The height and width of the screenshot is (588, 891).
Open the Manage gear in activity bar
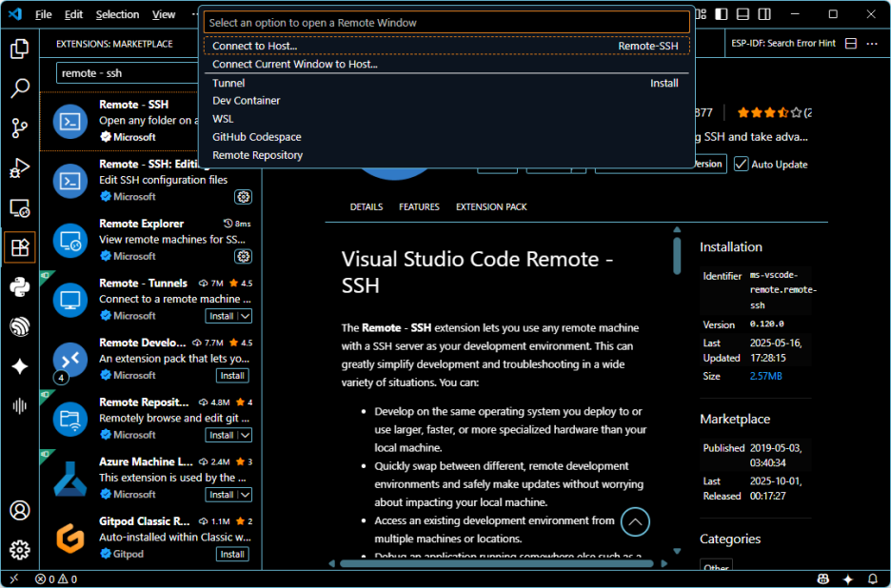click(20, 549)
